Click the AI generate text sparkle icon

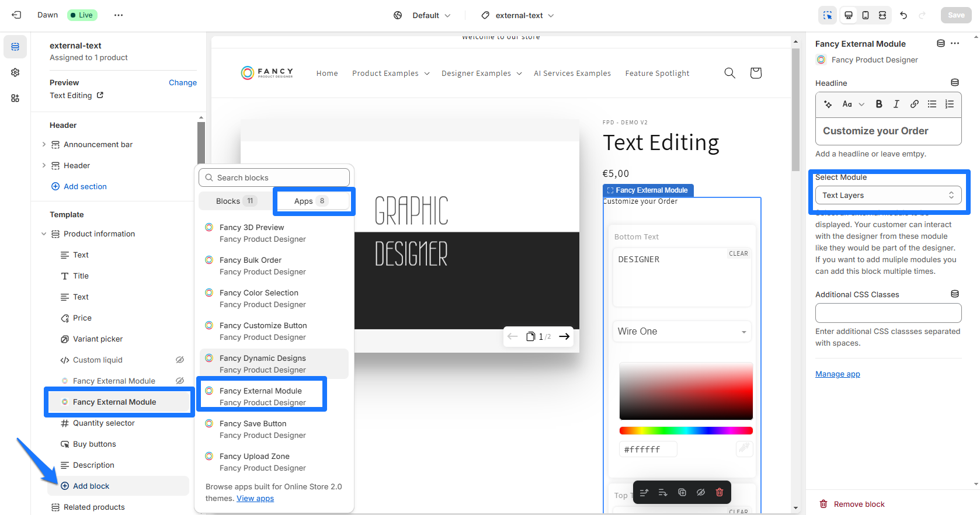pos(828,104)
